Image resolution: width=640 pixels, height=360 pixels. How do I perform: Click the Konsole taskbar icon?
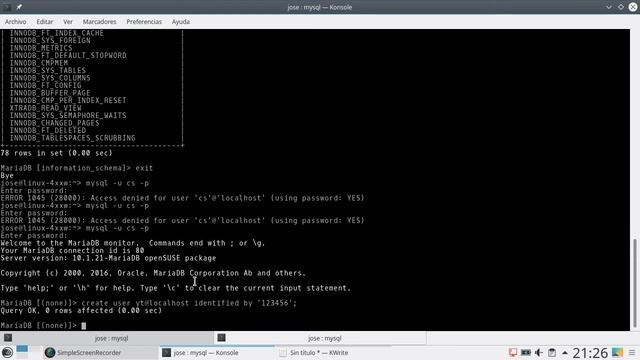coord(166,353)
